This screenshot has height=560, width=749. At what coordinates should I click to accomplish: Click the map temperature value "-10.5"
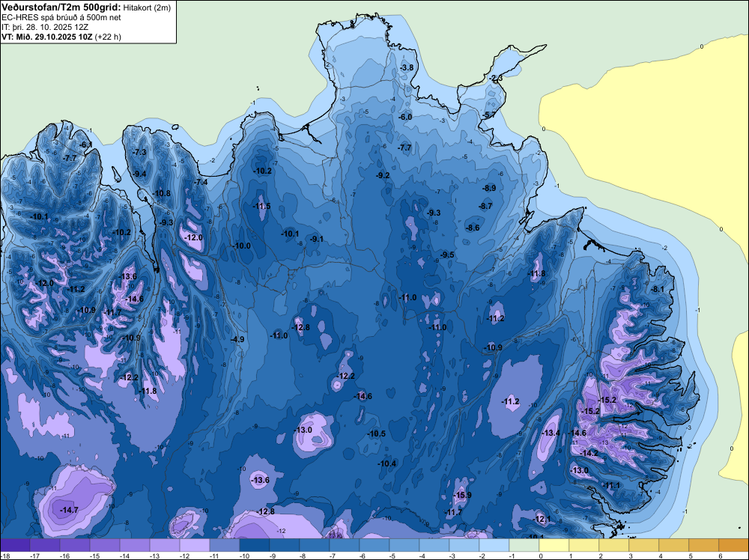pos(377,434)
